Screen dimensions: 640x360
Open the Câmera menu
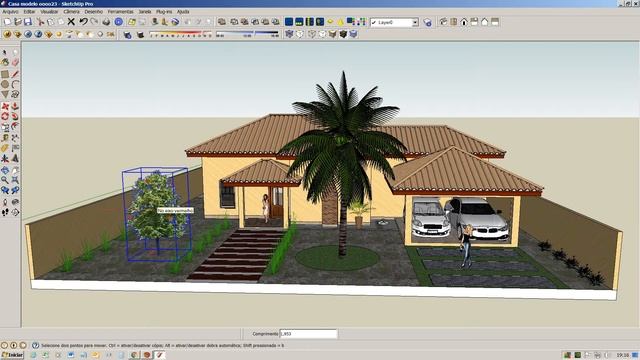71,11
